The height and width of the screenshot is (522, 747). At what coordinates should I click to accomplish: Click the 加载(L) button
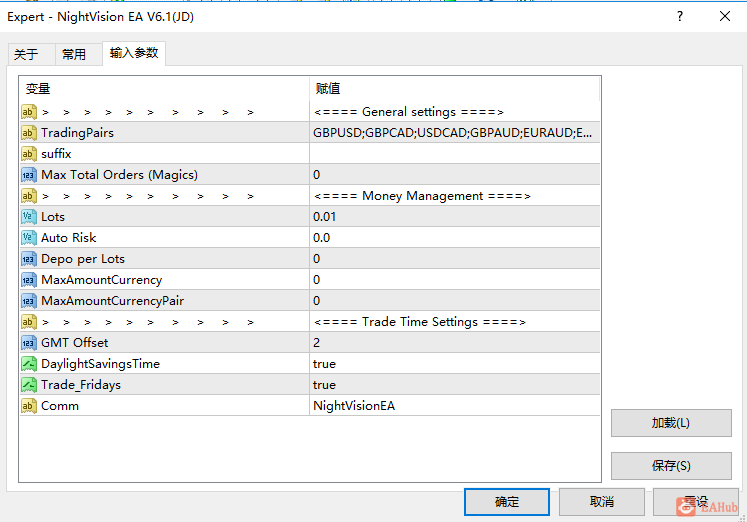pyautogui.click(x=671, y=423)
